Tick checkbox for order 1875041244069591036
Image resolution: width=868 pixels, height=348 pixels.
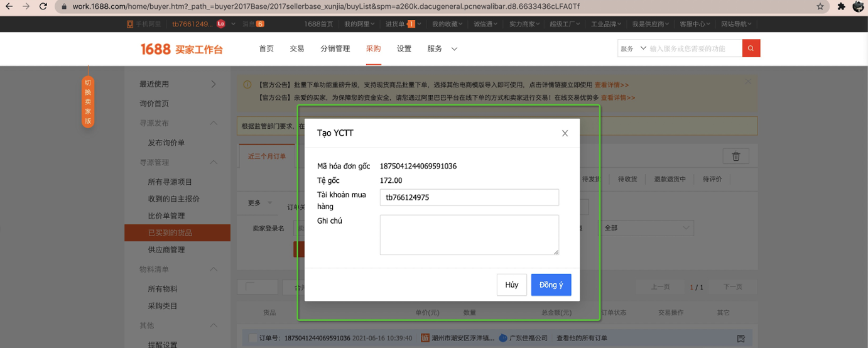(x=252, y=338)
